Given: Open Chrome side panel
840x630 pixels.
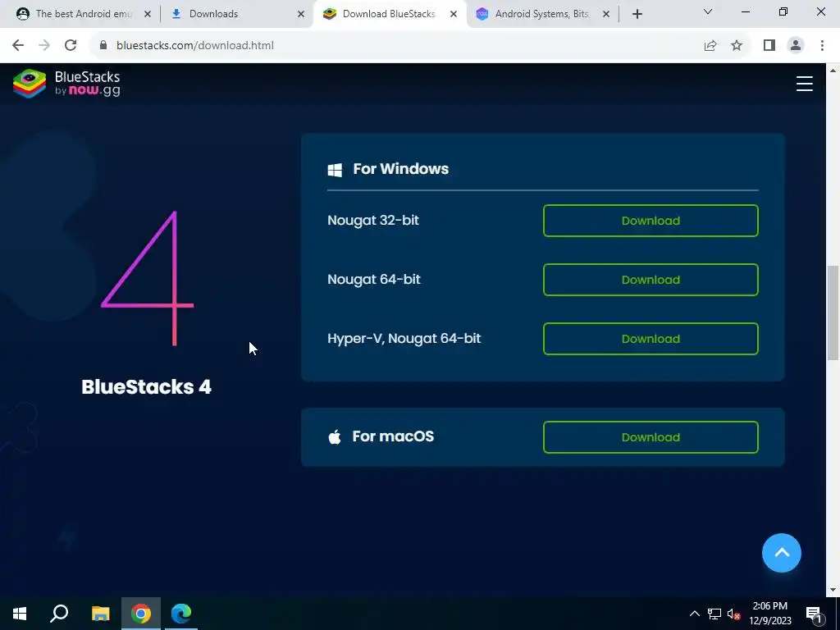Looking at the screenshot, I should [769, 46].
